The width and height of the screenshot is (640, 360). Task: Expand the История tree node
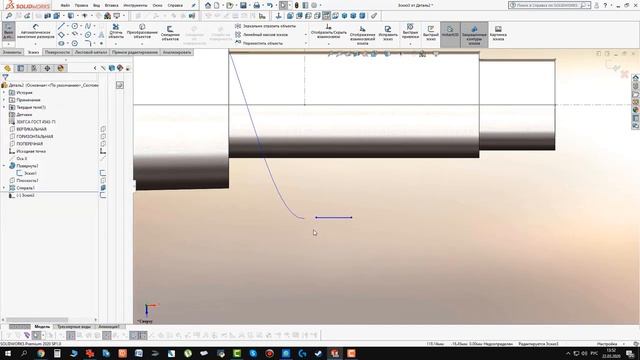tap(4, 93)
